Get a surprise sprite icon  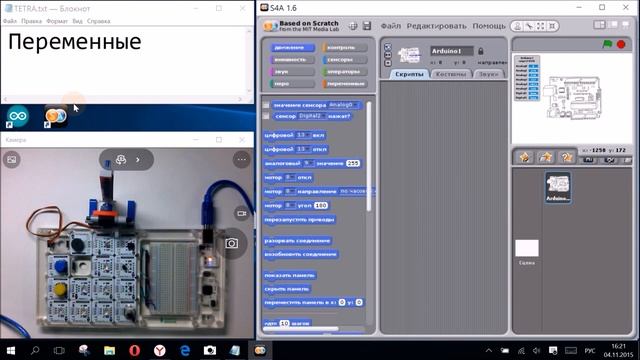tap(567, 157)
